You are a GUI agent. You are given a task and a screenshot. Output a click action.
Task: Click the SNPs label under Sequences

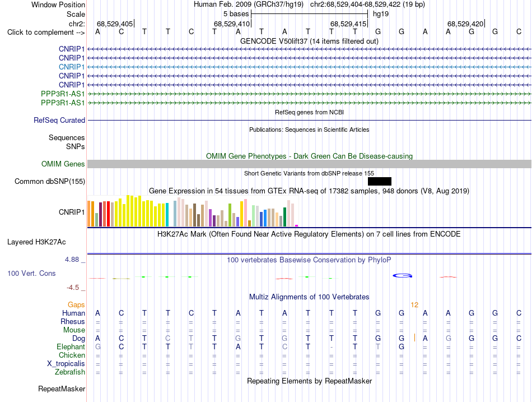76,146
